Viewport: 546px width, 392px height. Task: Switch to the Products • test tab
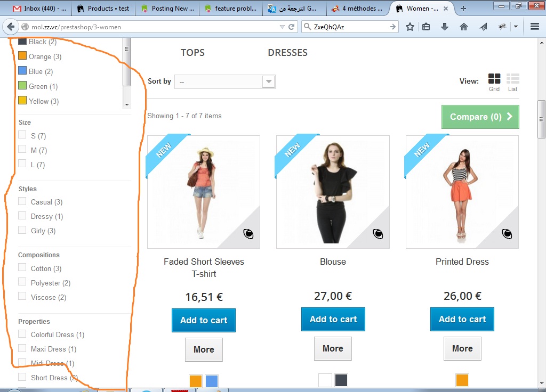(x=103, y=9)
